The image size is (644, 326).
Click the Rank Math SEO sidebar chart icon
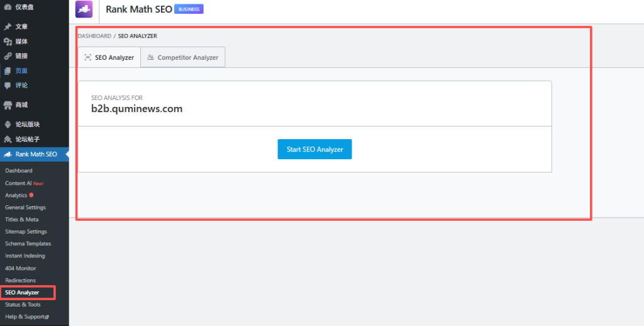(x=8, y=154)
